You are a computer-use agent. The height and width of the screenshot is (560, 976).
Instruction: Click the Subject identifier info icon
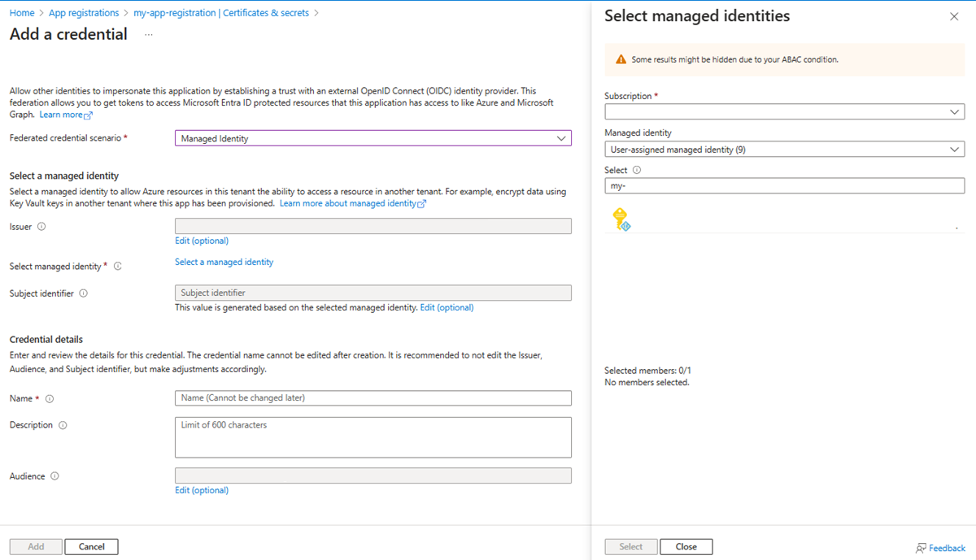coord(83,293)
